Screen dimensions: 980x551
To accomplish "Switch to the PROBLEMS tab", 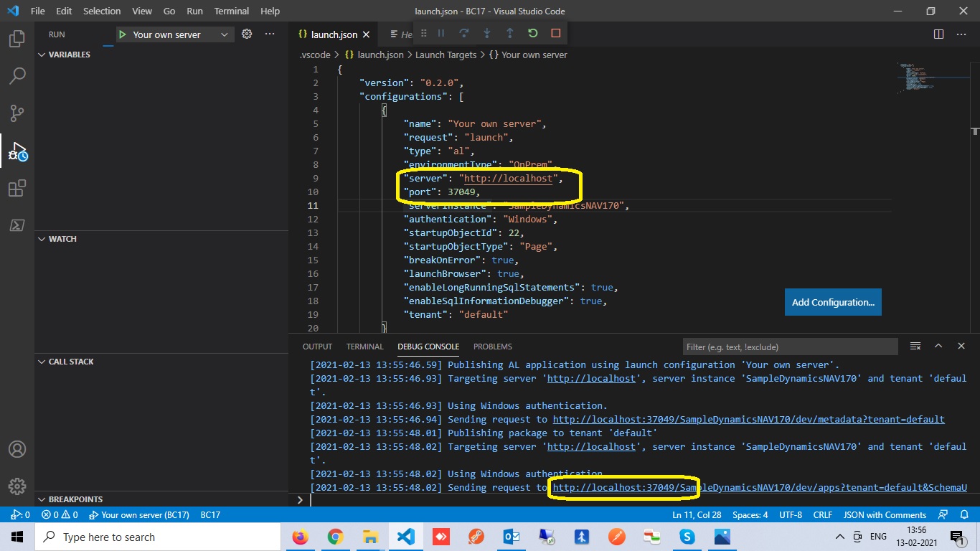I will (492, 347).
